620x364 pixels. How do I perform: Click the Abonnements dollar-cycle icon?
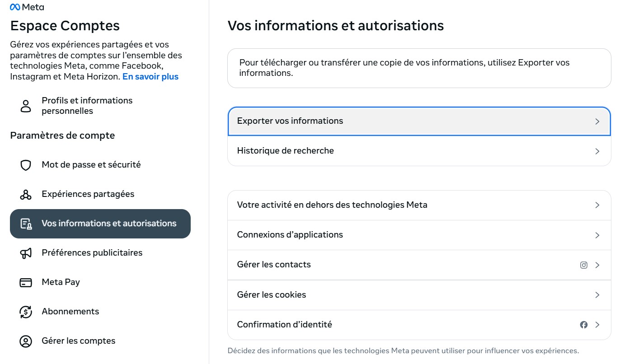(x=26, y=312)
